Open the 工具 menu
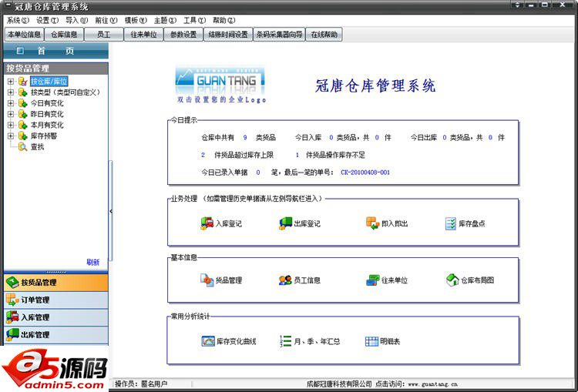This screenshot has height=392, width=578. 195,20
